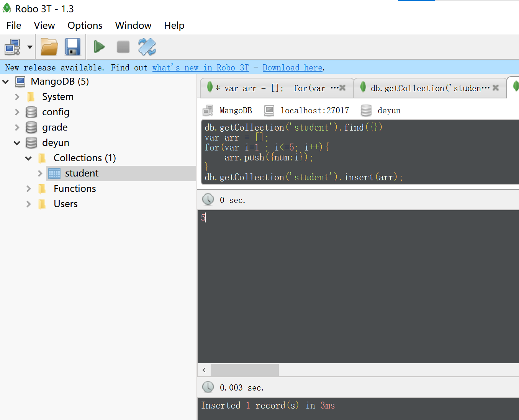519x420 pixels.
Task: Collapse the deyun database
Action: point(17,143)
